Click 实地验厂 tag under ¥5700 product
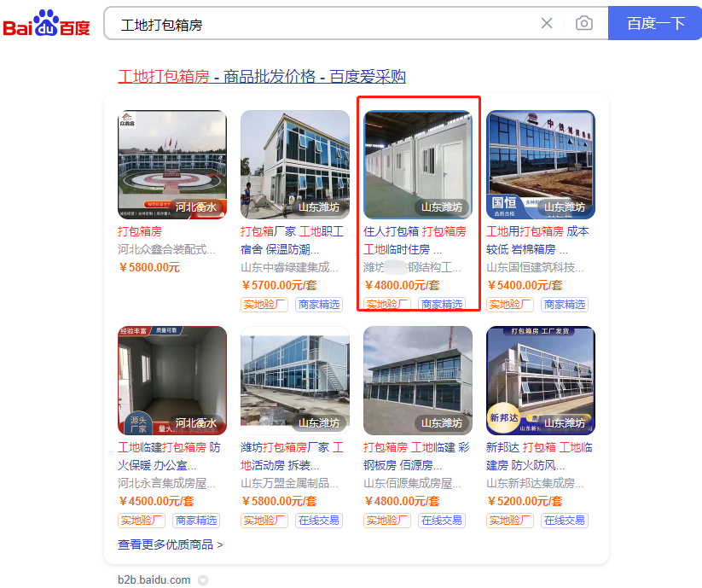 264,305
